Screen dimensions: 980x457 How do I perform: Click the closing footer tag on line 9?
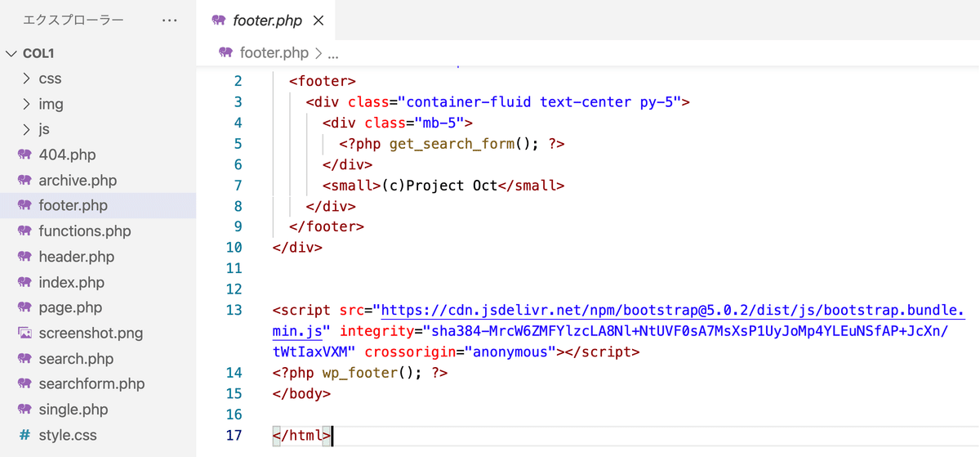[327, 227]
